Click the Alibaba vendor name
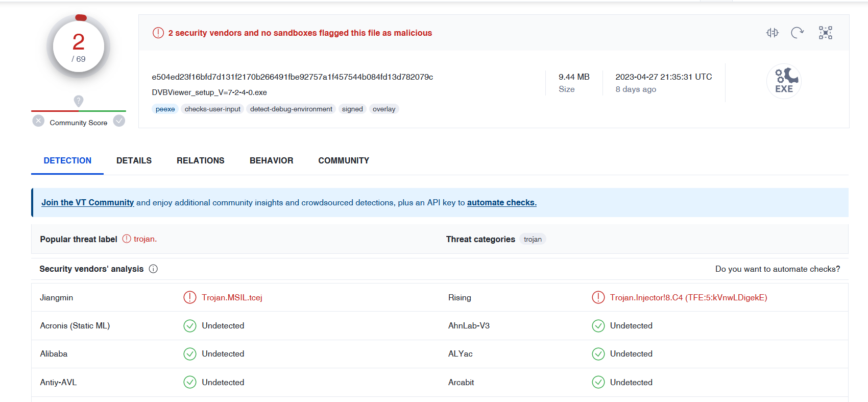 click(x=54, y=354)
